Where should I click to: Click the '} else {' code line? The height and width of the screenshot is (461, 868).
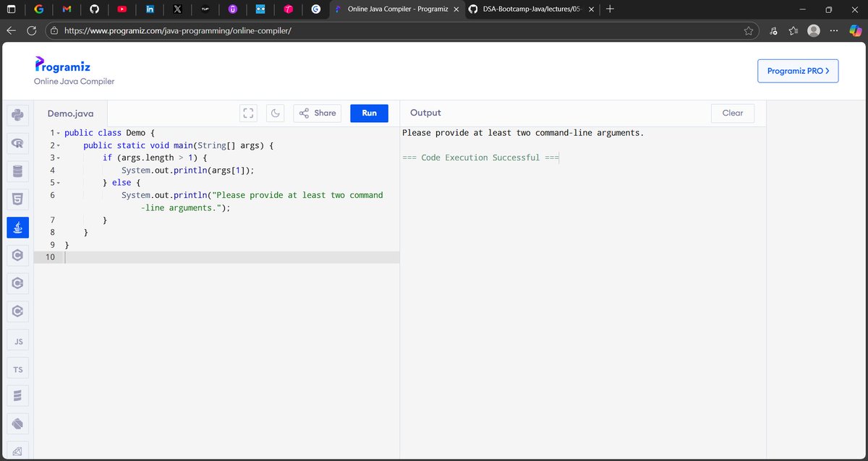click(121, 183)
